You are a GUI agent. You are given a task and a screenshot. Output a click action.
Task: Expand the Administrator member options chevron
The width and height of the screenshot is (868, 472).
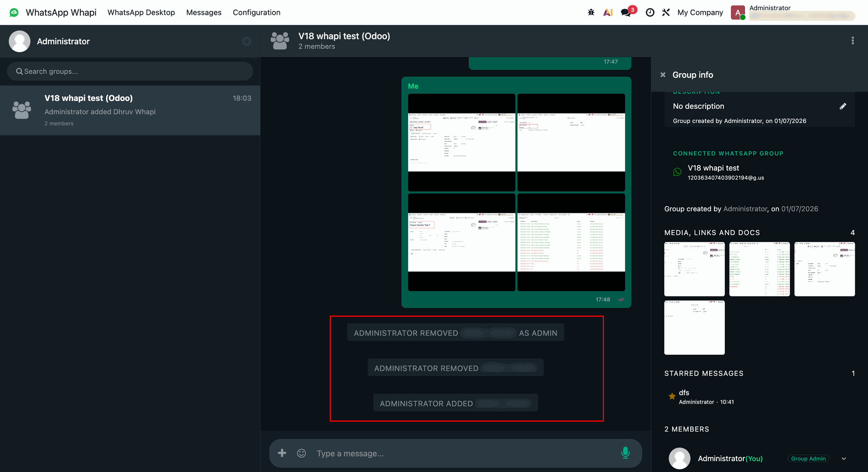pyautogui.click(x=844, y=458)
